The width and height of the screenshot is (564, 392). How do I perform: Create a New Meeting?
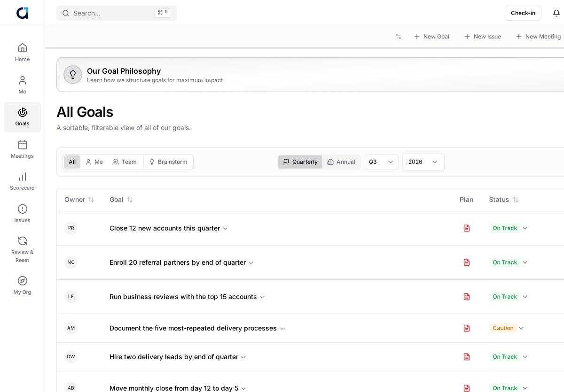(x=539, y=37)
